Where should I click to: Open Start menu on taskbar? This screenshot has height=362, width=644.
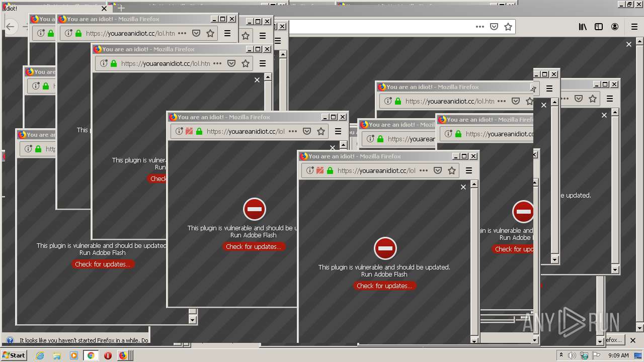point(14,355)
